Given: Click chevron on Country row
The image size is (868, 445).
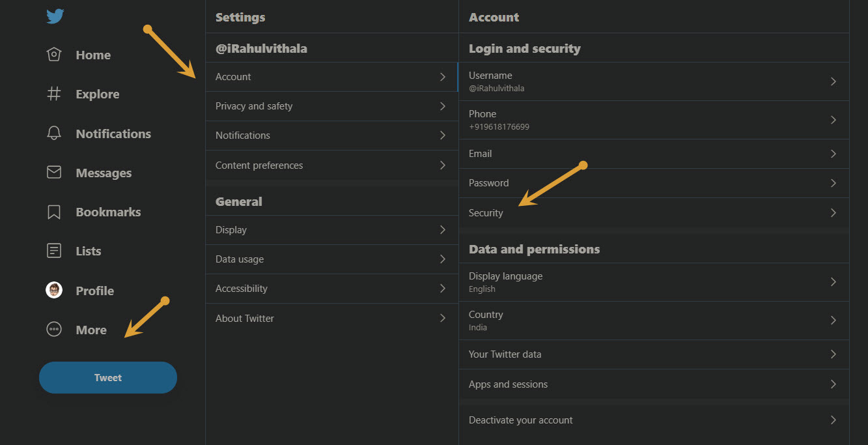Looking at the screenshot, I should [x=833, y=321].
